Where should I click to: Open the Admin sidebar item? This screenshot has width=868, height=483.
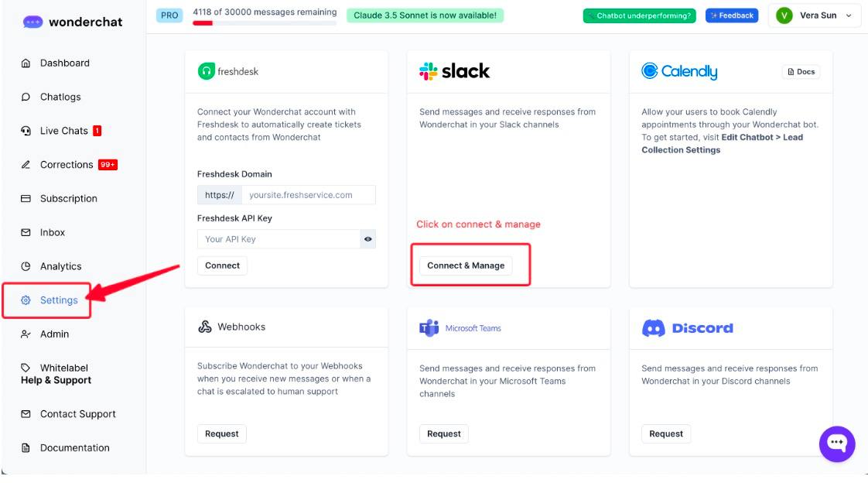tap(54, 334)
